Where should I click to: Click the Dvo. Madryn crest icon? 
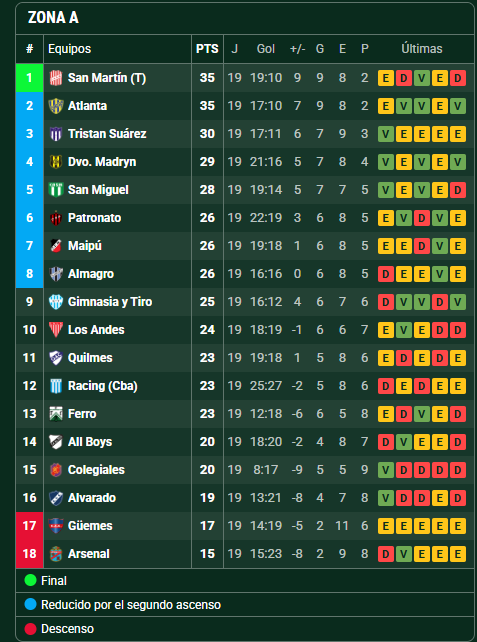coord(56,162)
